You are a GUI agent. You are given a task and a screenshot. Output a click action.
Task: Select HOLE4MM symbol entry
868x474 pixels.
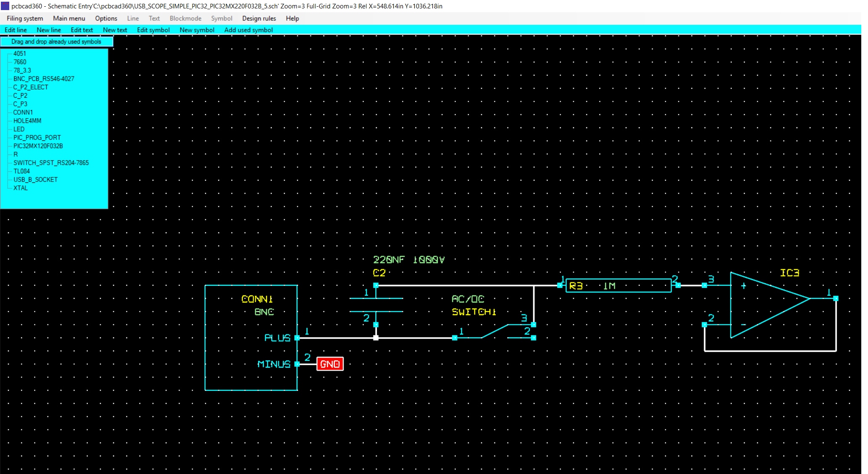[27, 121]
